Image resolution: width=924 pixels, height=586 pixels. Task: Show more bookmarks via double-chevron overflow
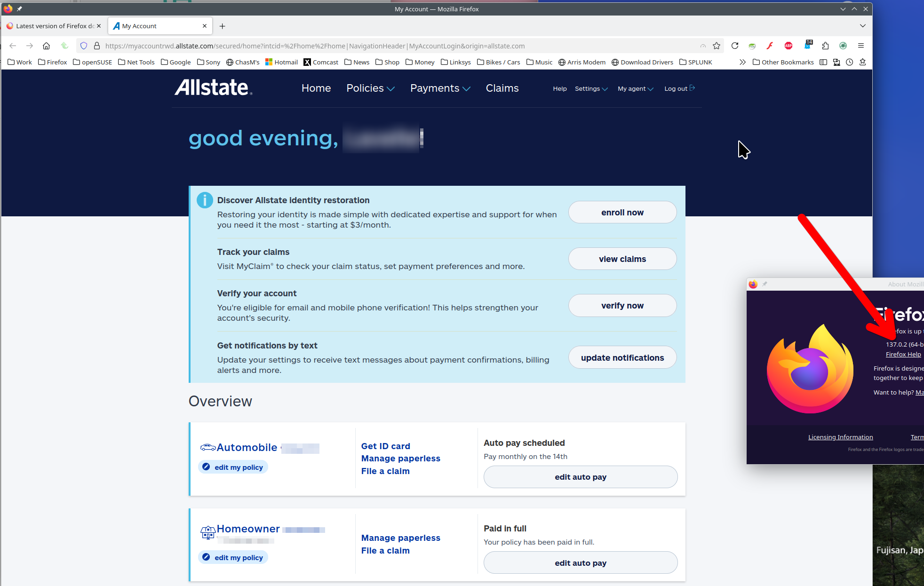[x=742, y=62]
